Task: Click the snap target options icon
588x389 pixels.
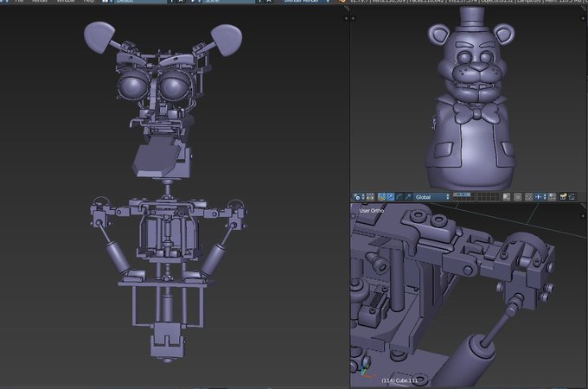Action: point(552,197)
